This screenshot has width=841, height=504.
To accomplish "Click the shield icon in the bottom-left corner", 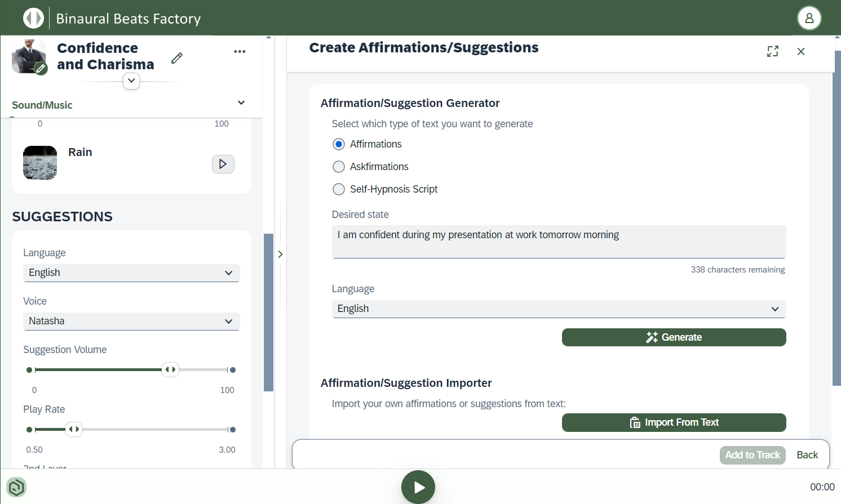I will (16, 487).
